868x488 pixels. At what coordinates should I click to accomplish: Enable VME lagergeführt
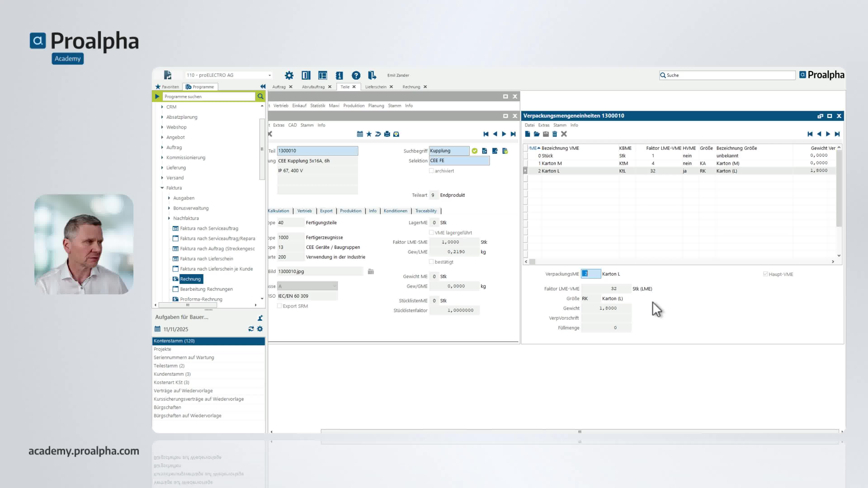pyautogui.click(x=432, y=232)
